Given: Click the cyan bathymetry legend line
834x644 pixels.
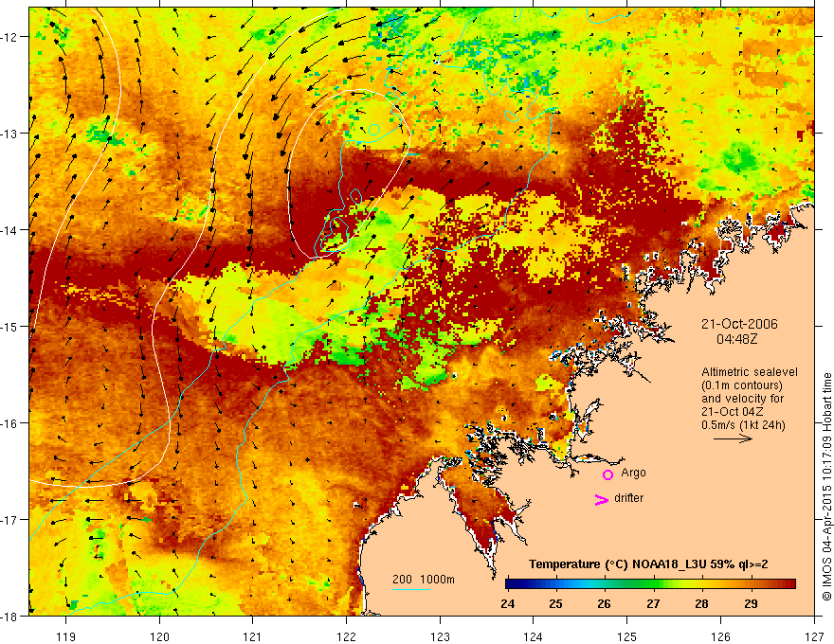Looking at the screenshot, I should coord(411,589).
